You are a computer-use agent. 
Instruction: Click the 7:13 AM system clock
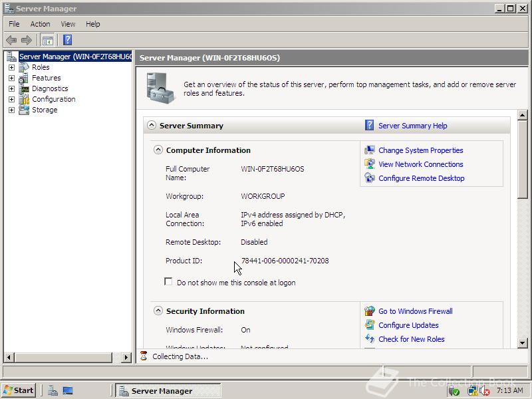pyautogui.click(x=509, y=390)
